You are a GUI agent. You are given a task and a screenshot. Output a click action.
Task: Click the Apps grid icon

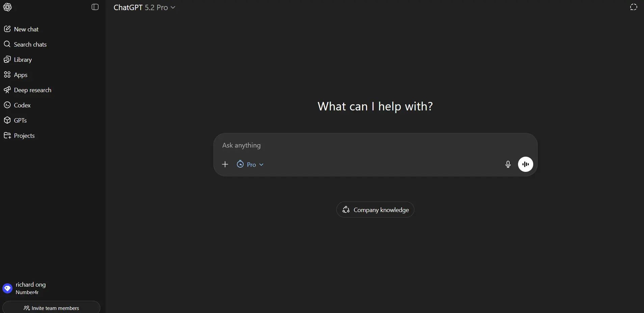(7, 75)
